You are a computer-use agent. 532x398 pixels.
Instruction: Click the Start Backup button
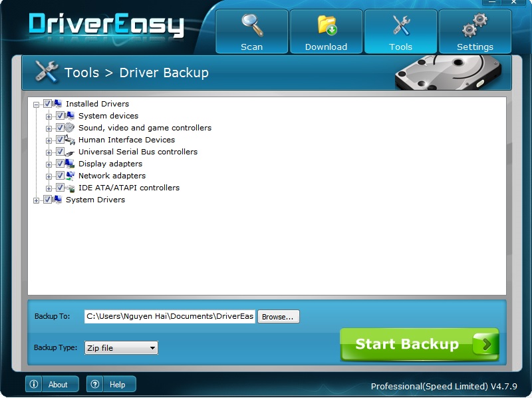tap(420, 344)
